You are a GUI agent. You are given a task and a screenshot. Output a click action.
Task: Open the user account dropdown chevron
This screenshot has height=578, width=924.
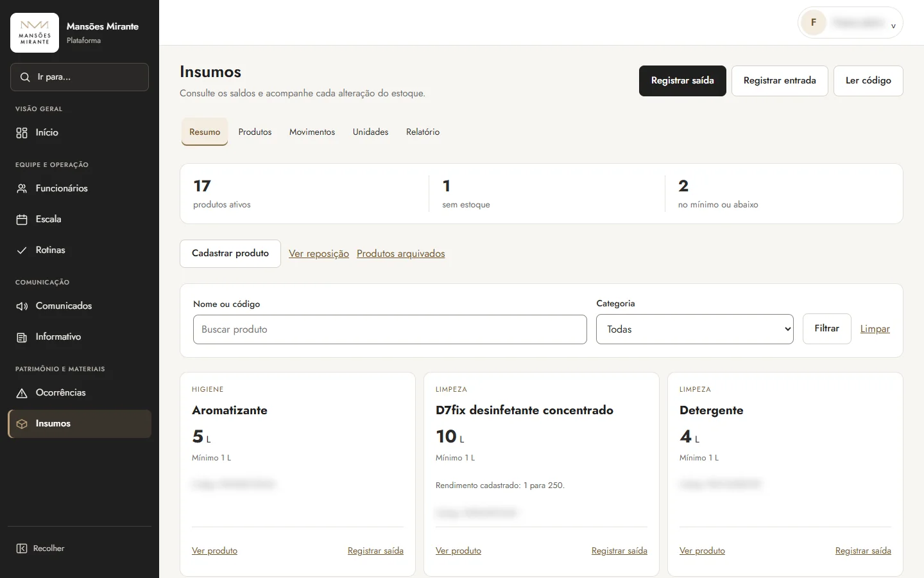click(x=893, y=26)
